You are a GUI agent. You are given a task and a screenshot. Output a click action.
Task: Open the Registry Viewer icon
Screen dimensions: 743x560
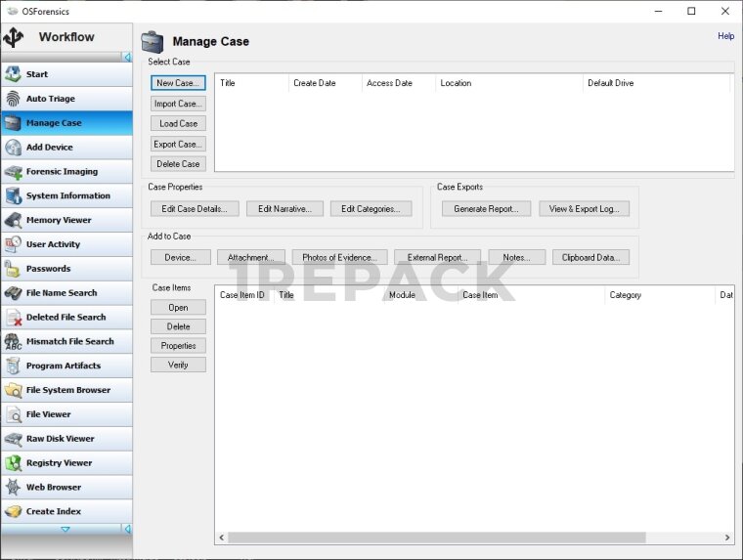click(x=13, y=463)
